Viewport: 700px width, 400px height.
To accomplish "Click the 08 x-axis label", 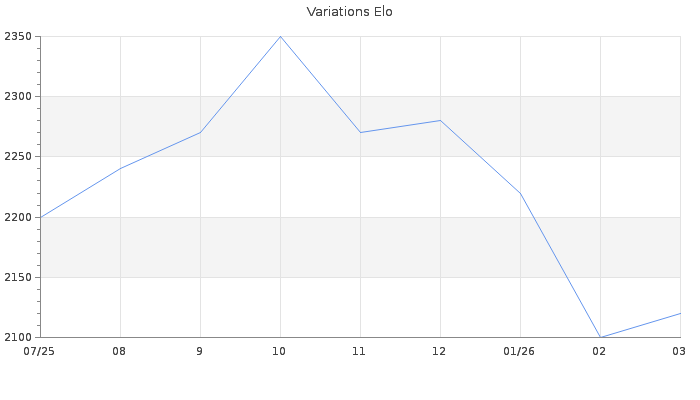I will pos(120,351).
